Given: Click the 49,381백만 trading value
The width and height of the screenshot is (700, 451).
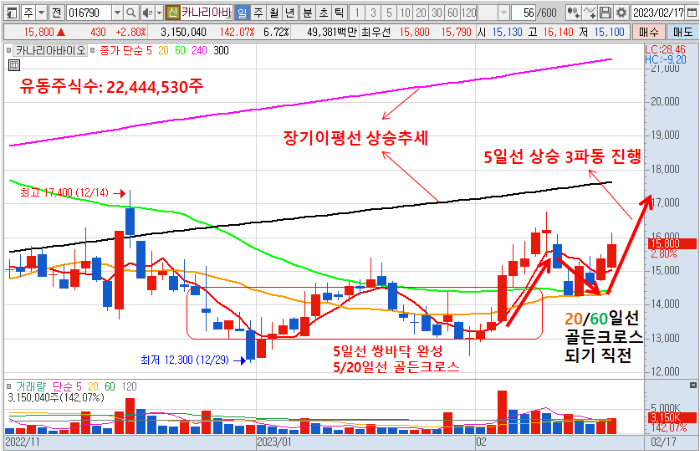Looking at the screenshot, I should pyautogui.click(x=332, y=32).
